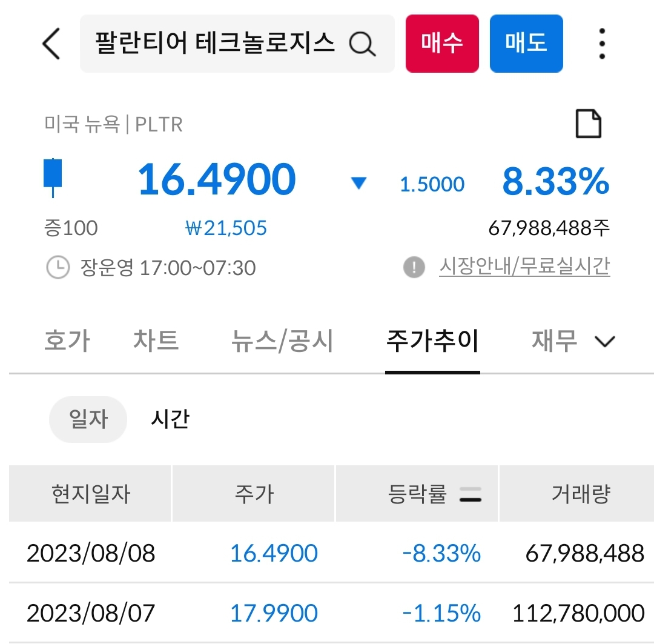Select the 시간 time view option
The width and height of the screenshot is (654, 644).
[x=170, y=419]
